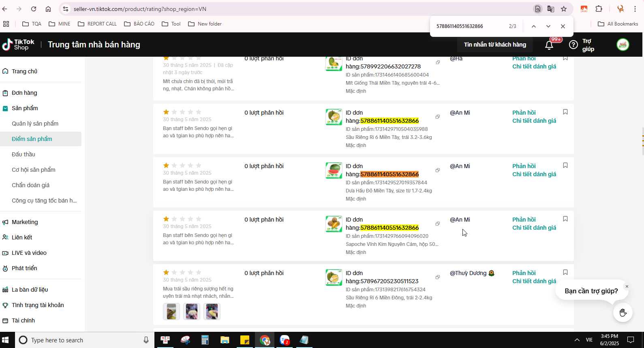644x348 pixels.
Task: Open Dưa Hấu Đỏ product thumbnail
Action: (334, 171)
